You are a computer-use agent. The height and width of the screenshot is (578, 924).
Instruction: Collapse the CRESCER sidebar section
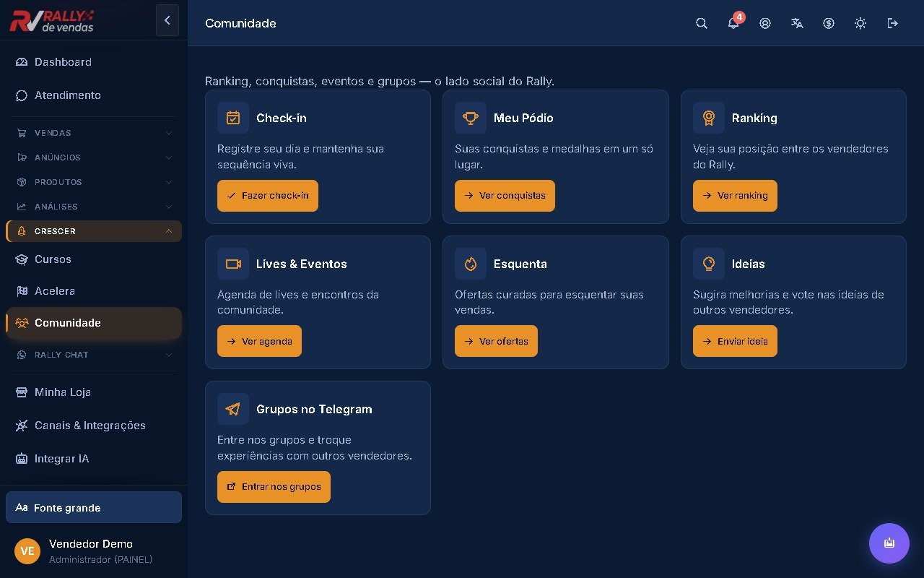[94, 231]
